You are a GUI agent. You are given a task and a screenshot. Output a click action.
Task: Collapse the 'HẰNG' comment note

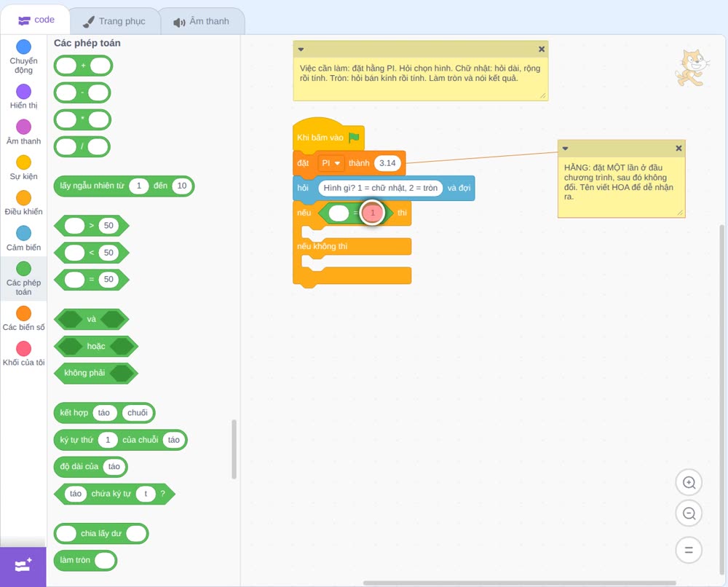pyautogui.click(x=565, y=149)
